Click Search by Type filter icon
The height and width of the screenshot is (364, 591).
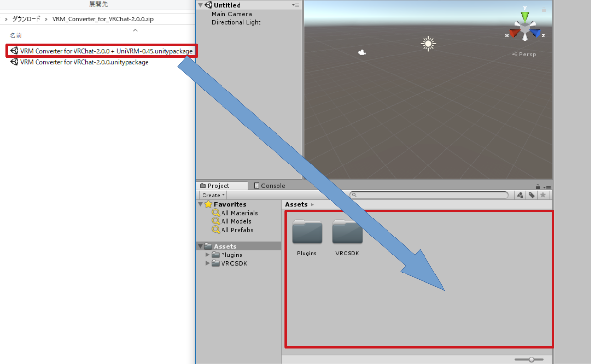tap(520, 195)
